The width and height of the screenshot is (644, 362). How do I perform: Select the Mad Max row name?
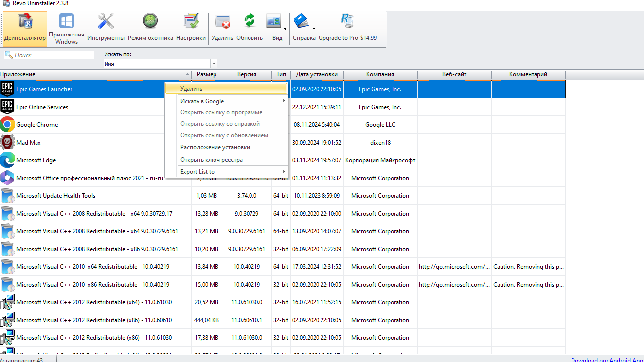29,143
